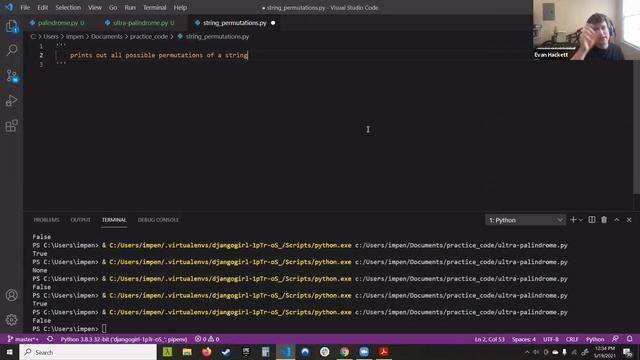Change the file encoding via 'UTF-8'
The height and width of the screenshot is (360, 640).
(x=551, y=339)
